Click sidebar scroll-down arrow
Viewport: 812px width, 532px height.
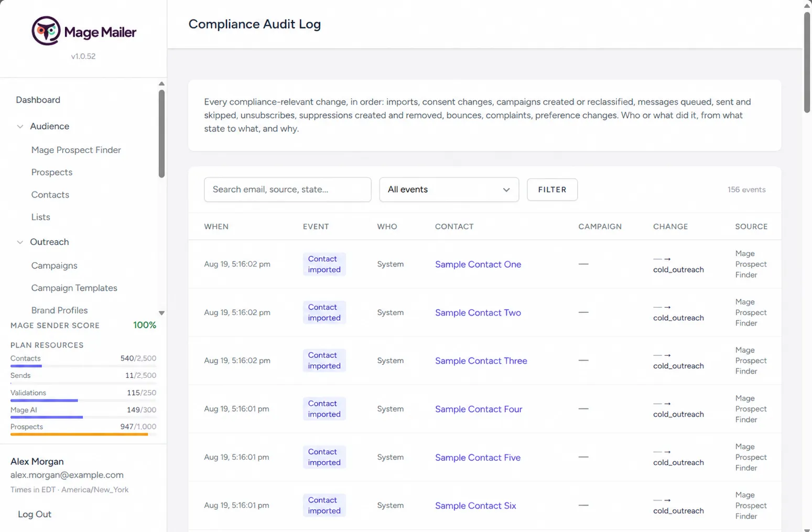point(161,313)
